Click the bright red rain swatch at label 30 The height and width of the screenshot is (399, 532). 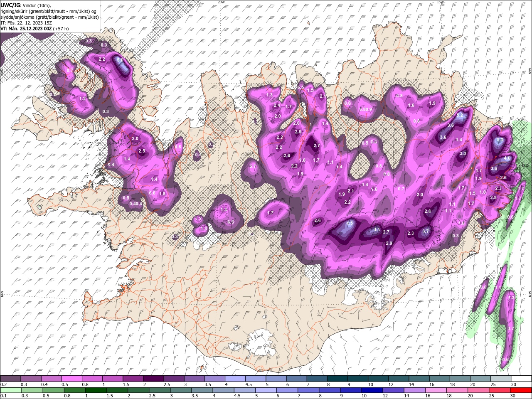pyautogui.click(x=521, y=390)
